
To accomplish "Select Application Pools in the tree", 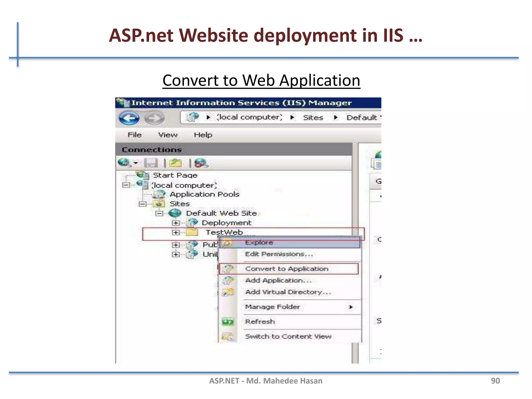I will pyautogui.click(x=204, y=194).
